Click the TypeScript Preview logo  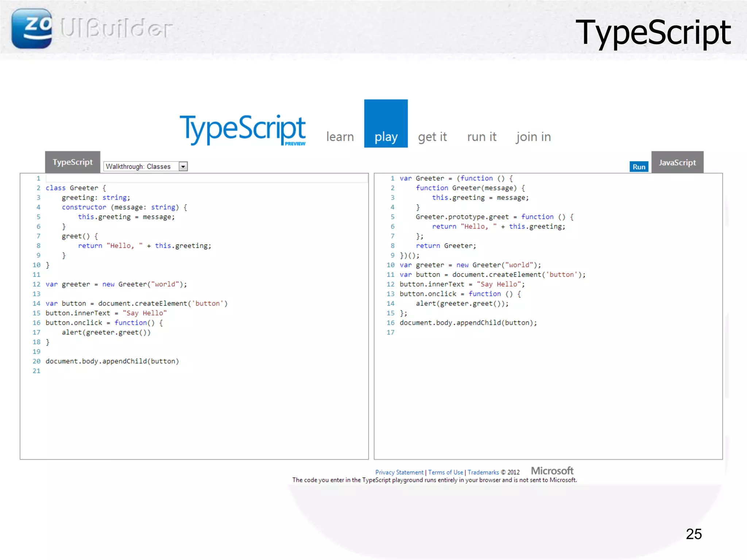(243, 130)
